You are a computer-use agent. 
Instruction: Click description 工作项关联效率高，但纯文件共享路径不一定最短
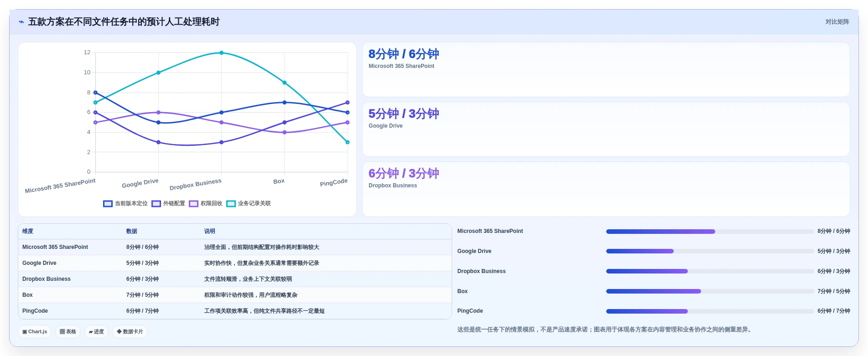(x=265, y=311)
